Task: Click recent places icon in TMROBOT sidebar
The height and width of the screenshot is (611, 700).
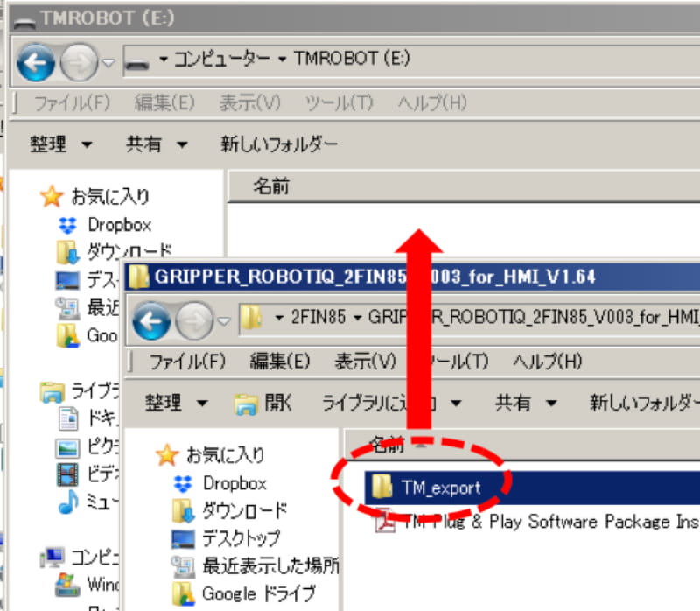Action: click(68, 308)
